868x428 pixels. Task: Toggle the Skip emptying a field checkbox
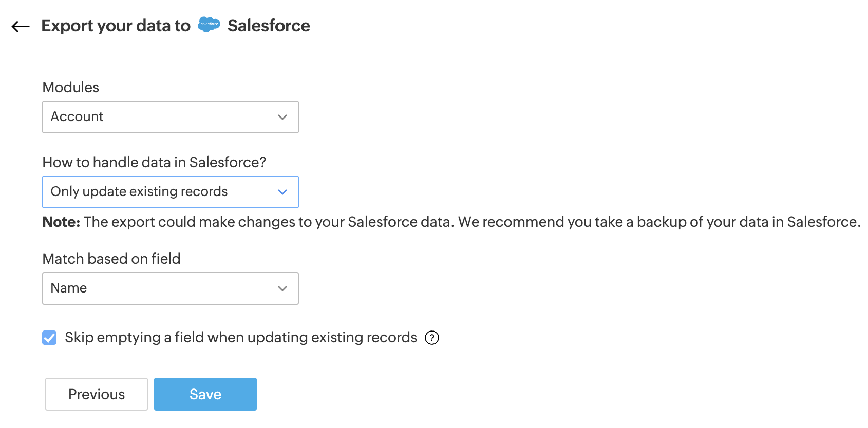pyautogui.click(x=49, y=338)
